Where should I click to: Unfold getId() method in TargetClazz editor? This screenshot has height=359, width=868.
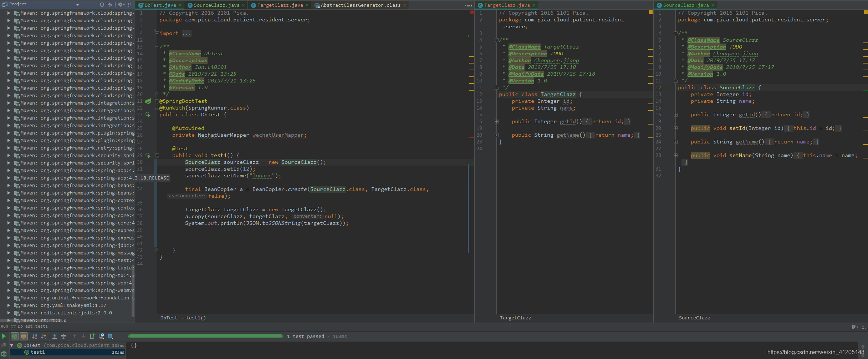[496, 122]
